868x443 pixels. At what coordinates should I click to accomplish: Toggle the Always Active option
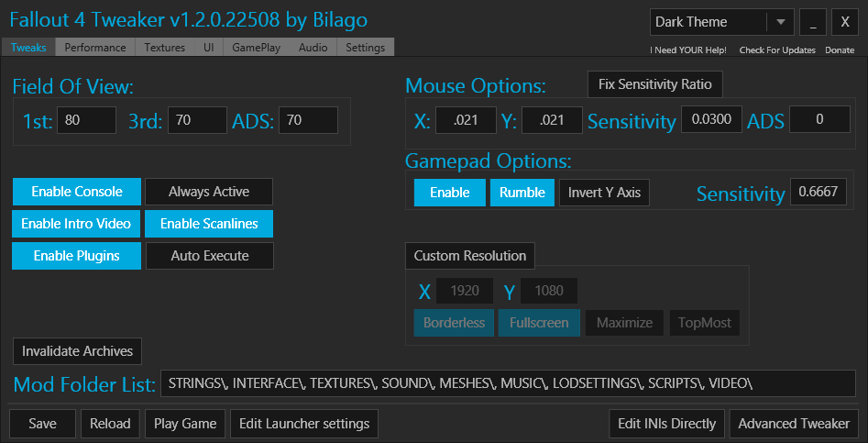coord(209,192)
